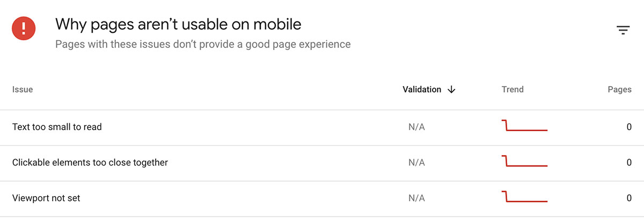Sort by the Validation column header
Screen dimensions: 644x222
[422, 90]
